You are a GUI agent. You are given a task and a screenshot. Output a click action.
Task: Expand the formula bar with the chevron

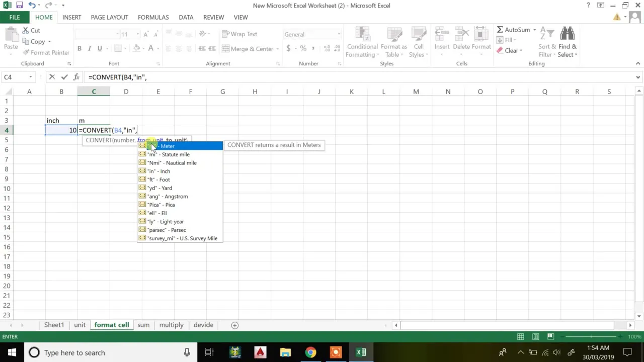pos(638,77)
